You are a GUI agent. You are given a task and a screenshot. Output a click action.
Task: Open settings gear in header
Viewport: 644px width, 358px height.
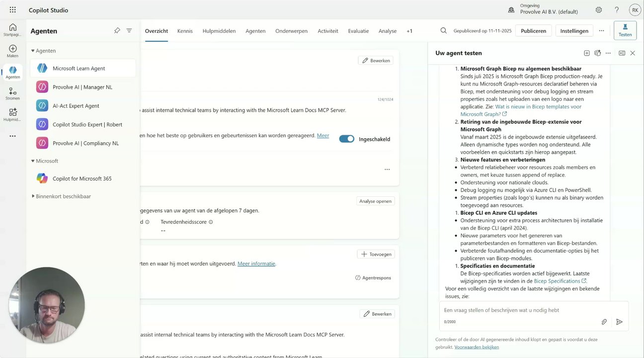[599, 10]
